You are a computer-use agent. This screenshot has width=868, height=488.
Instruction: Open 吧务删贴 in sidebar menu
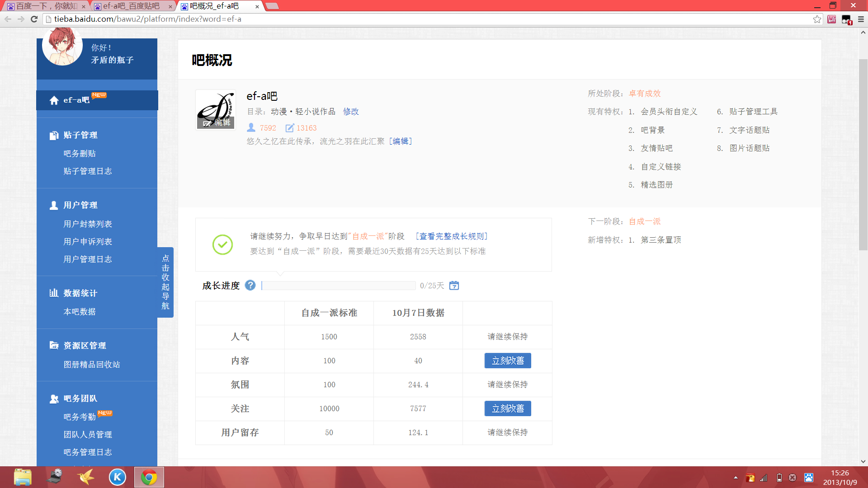(80, 154)
